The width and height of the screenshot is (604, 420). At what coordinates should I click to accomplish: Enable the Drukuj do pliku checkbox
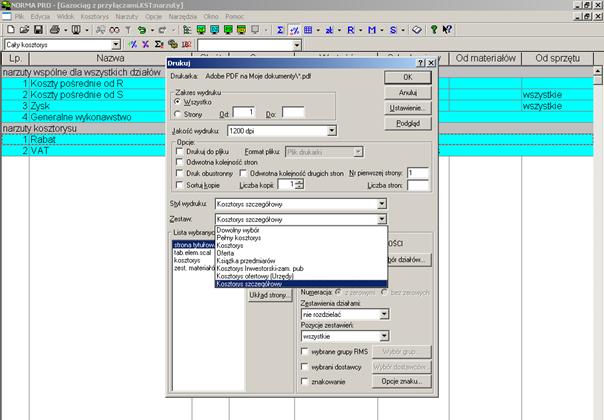coord(180,151)
